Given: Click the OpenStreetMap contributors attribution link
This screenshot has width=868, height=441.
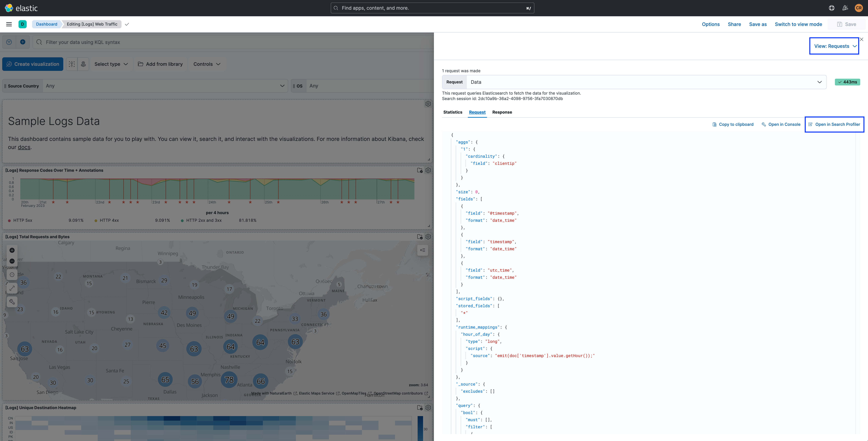Looking at the screenshot, I should tap(400, 394).
